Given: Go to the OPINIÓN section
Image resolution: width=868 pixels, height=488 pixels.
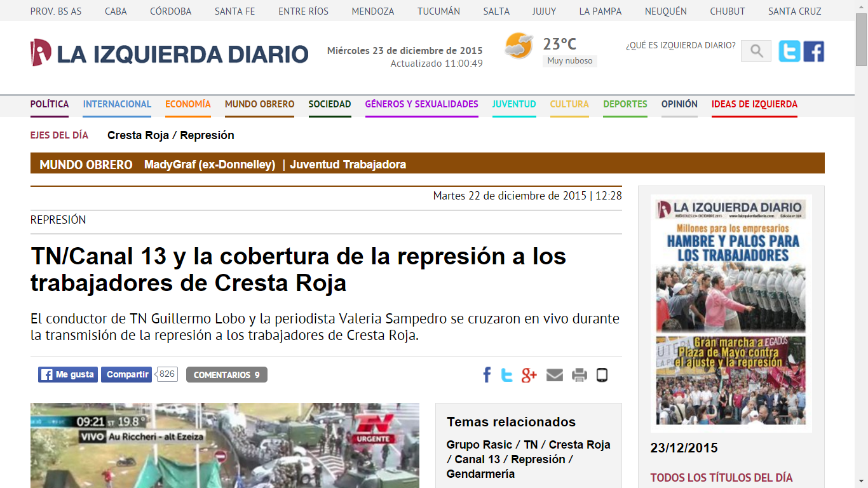Looking at the screenshot, I should 679,104.
